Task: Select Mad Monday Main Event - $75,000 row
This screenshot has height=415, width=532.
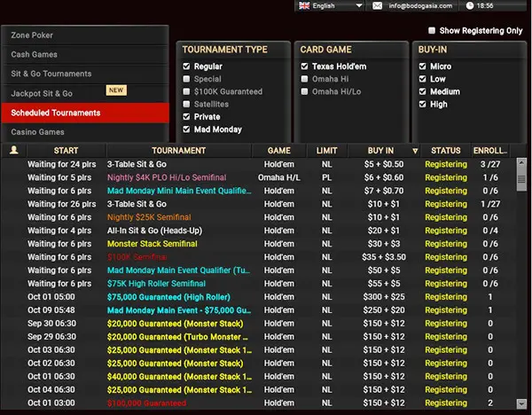Action: coord(259,310)
